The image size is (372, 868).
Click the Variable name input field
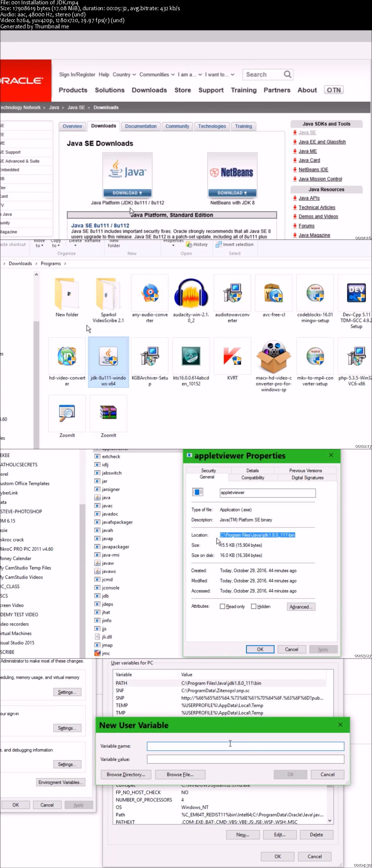pos(246,746)
